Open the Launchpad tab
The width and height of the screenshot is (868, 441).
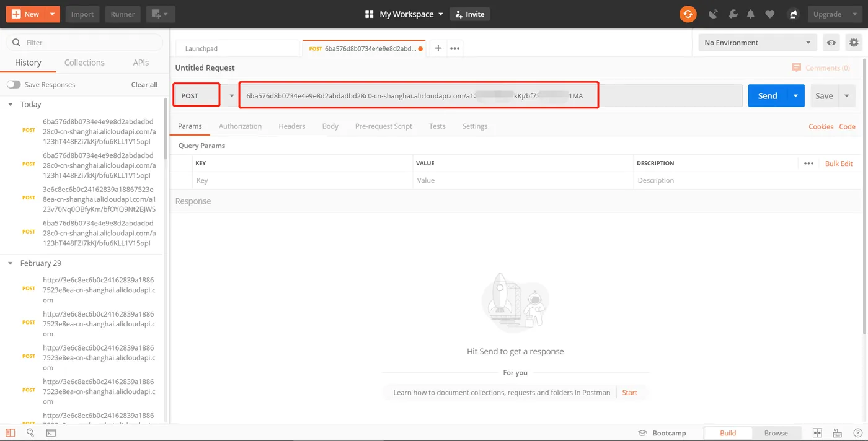click(237, 48)
